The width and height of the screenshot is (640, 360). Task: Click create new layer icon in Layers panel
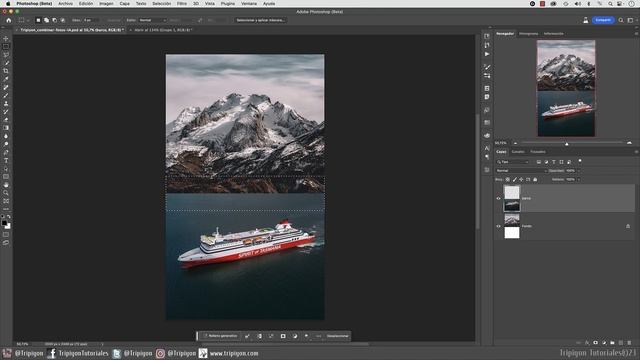[621, 343]
